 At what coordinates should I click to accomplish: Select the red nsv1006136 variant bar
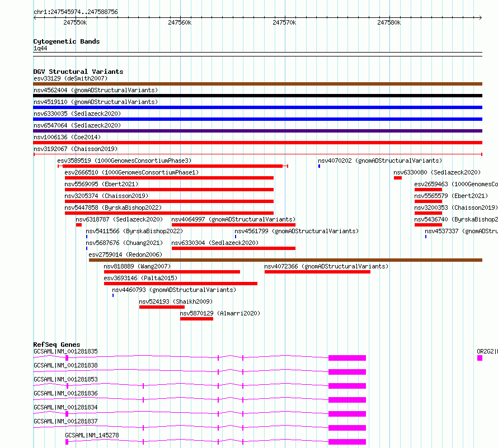click(x=257, y=143)
